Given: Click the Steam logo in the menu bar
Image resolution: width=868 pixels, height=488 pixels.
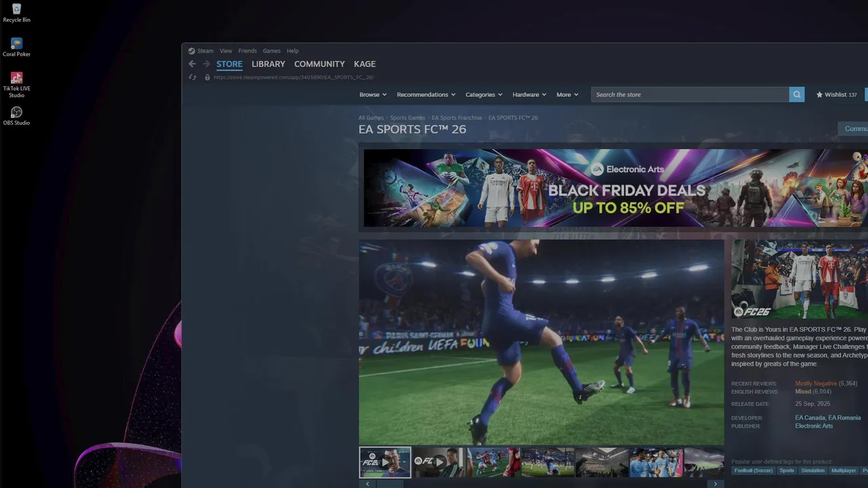Looking at the screenshot, I should click(192, 51).
